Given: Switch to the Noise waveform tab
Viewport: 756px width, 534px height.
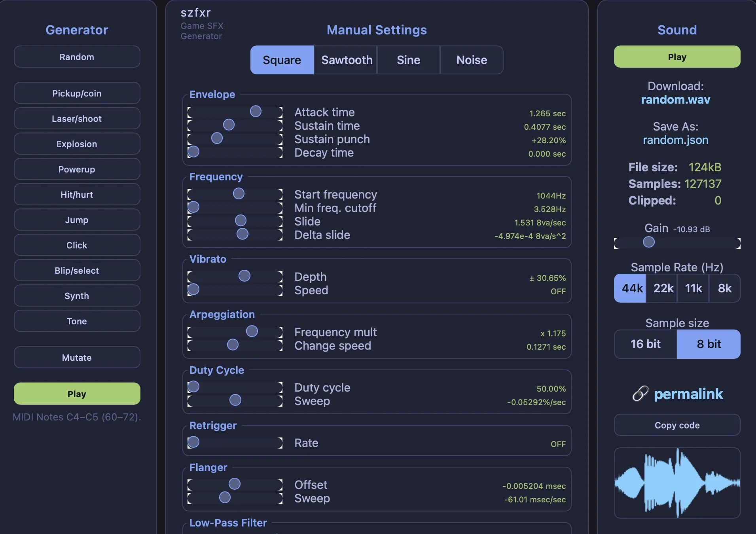Looking at the screenshot, I should 471,60.
